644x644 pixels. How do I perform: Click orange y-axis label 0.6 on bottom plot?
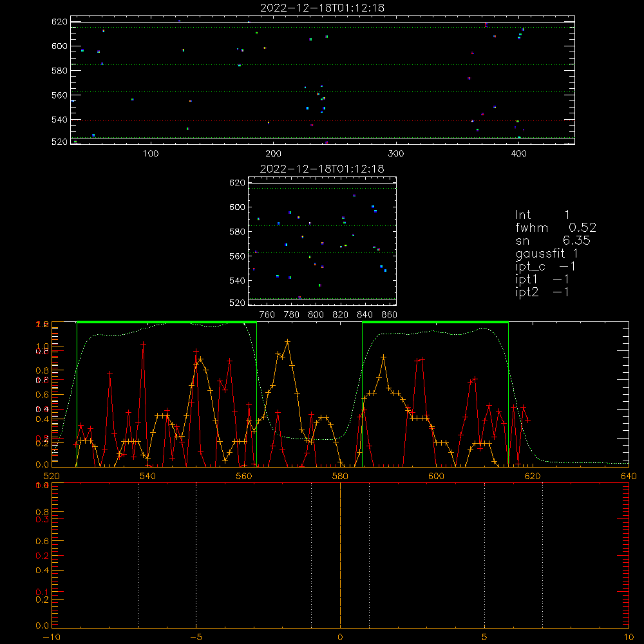(x=43, y=542)
